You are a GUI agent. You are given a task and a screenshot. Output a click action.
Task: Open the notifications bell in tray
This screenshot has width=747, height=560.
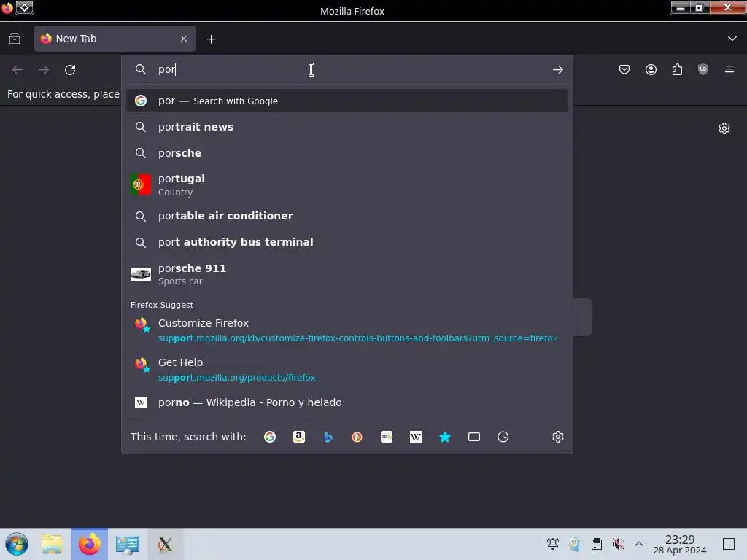pos(553,543)
